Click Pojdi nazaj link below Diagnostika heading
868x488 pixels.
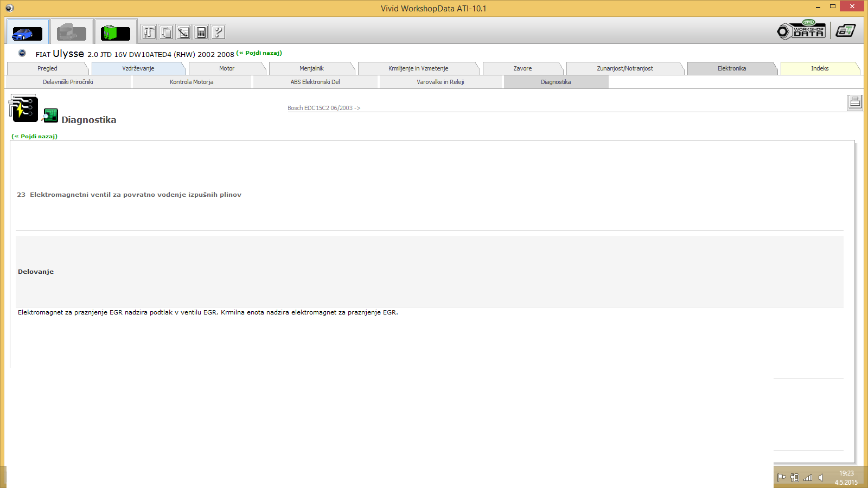point(35,137)
